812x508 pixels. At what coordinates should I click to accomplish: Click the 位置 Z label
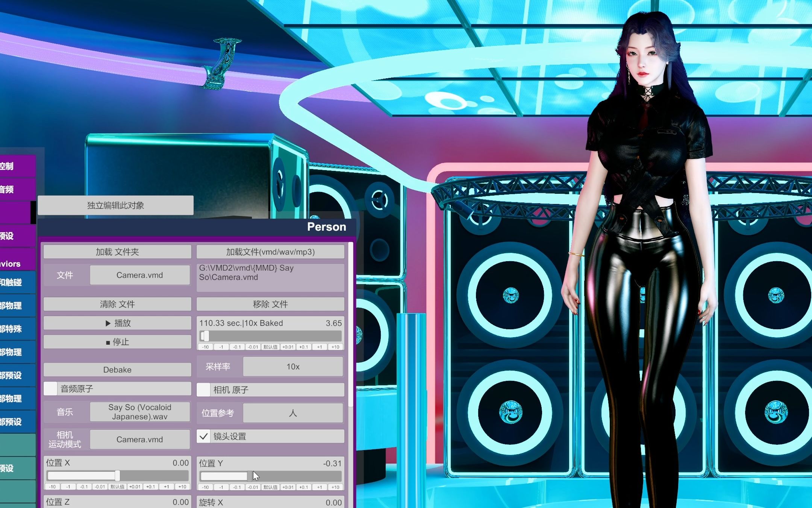(58, 502)
